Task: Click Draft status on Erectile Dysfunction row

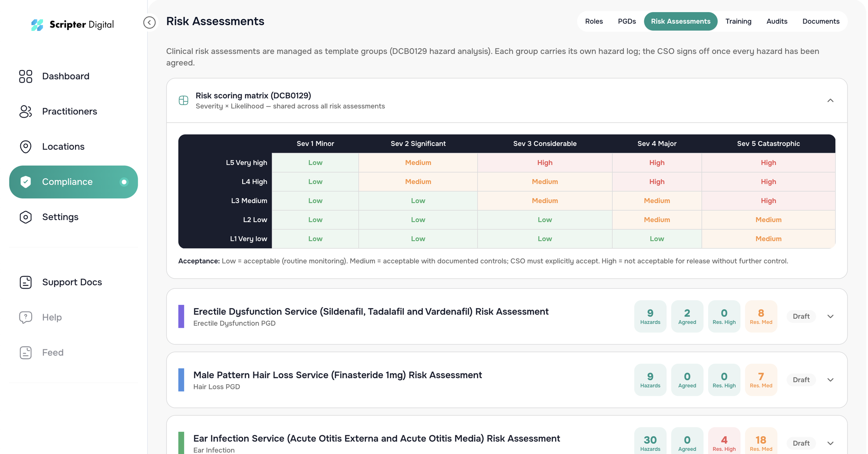Action: 801,316
